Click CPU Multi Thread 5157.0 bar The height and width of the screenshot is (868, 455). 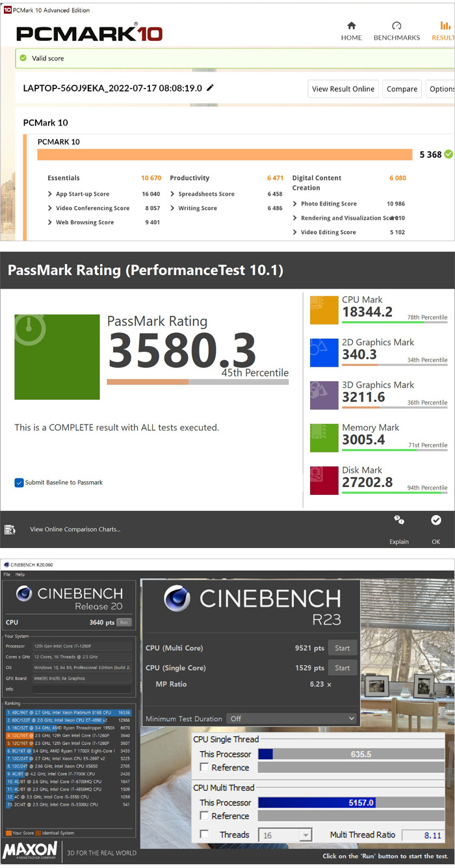[x=351, y=802]
